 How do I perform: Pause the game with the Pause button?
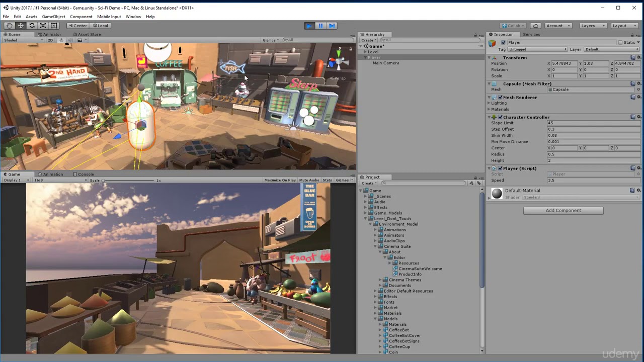[320, 26]
